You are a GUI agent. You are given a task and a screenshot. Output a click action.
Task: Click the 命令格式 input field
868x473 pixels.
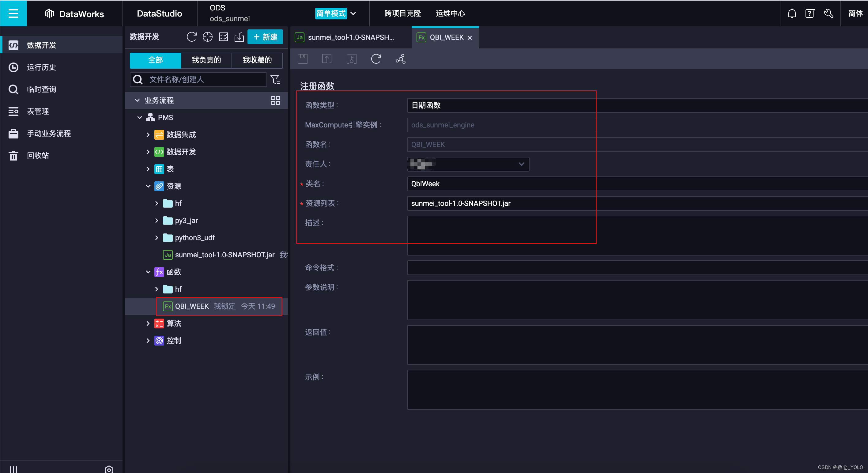637,268
